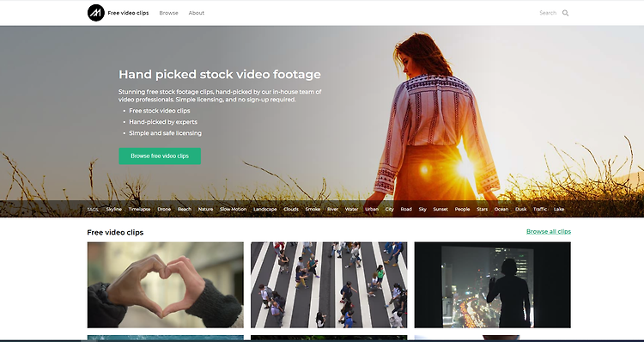
Task: Select the Traffic tag
Action: coord(540,209)
